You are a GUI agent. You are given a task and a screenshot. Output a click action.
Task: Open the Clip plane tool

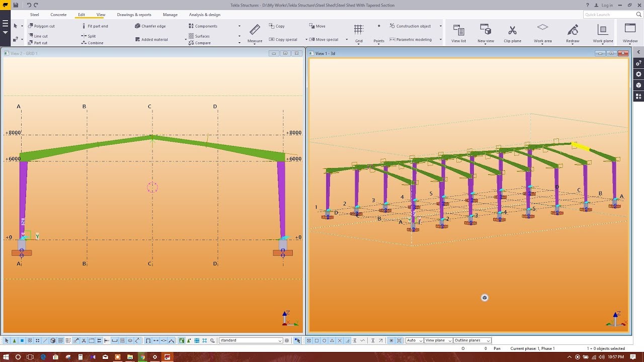tap(512, 32)
